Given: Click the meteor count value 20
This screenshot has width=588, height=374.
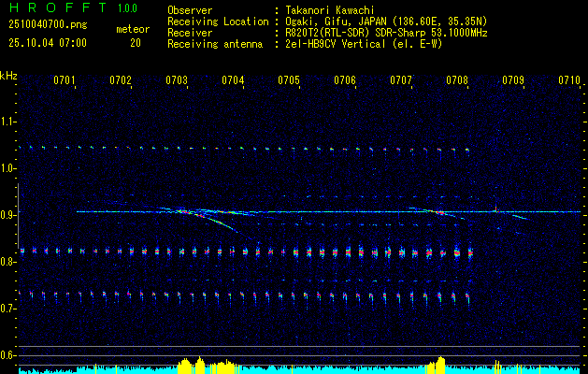Looking at the screenshot, I should coord(136,43).
